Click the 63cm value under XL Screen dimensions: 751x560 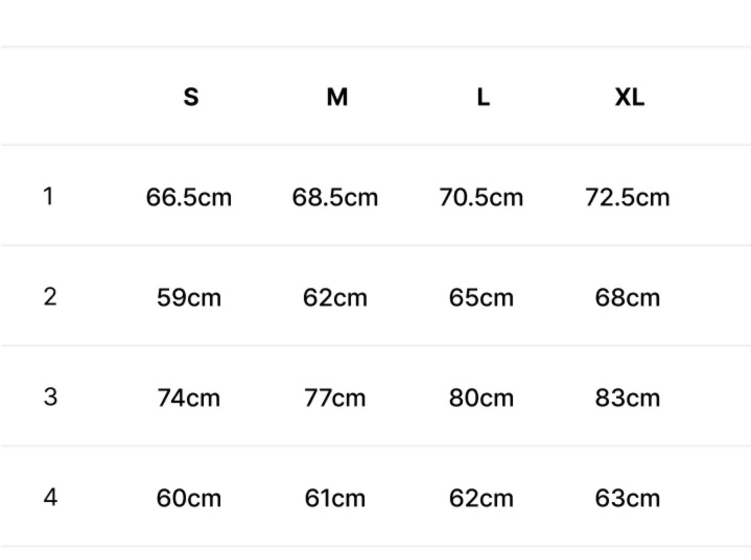coord(627,498)
